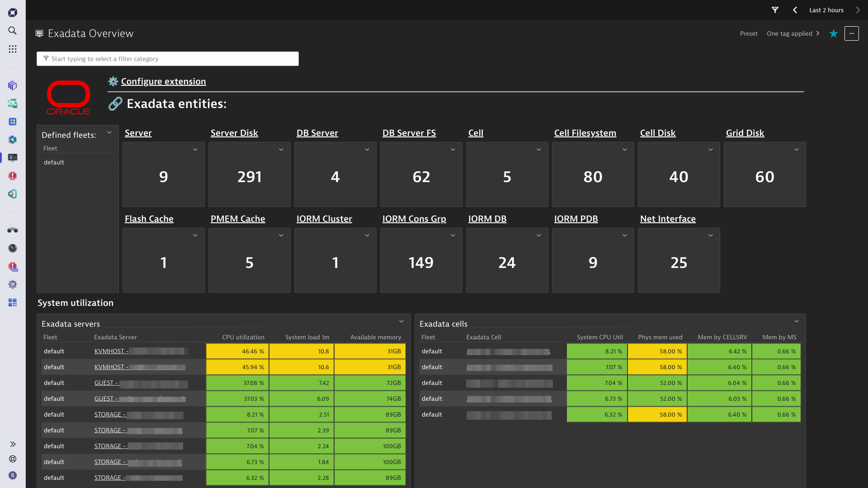Open the Cell Disk entity link
Image resolution: width=868 pixels, height=488 pixels.
(x=658, y=133)
